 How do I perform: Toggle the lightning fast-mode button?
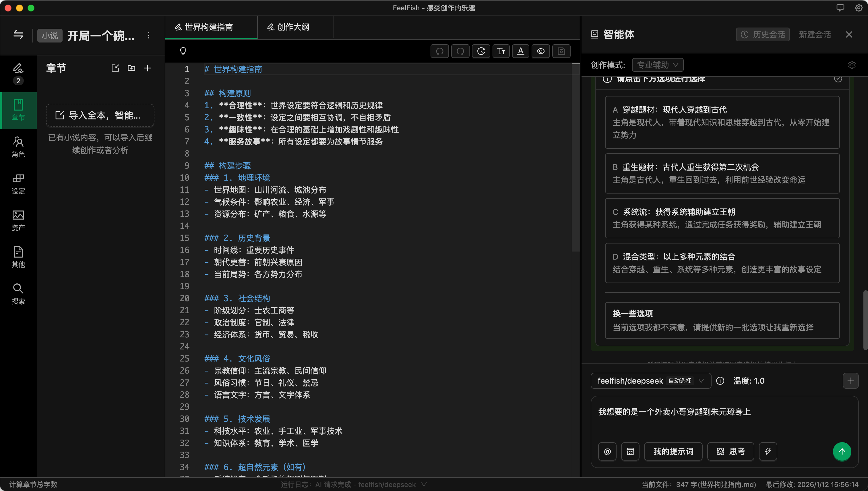click(x=768, y=451)
